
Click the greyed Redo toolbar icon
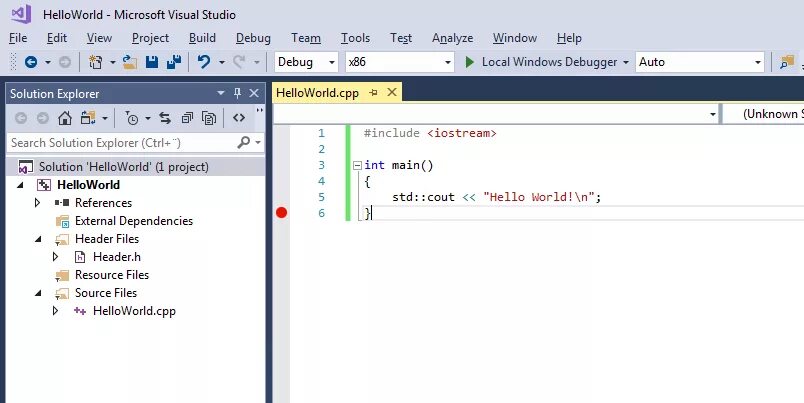pyautogui.click(x=239, y=62)
